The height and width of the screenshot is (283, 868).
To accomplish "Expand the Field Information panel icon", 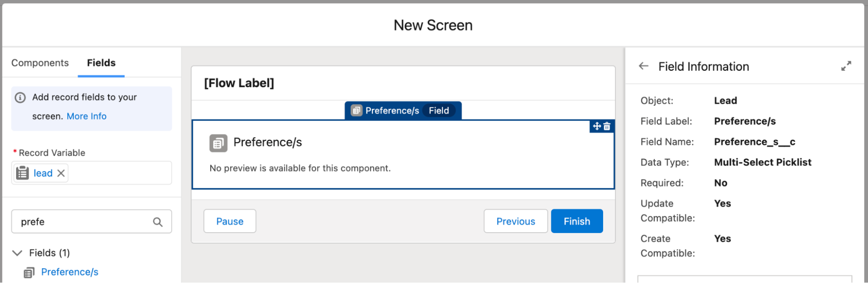I will pyautogui.click(x=846, y=66).
